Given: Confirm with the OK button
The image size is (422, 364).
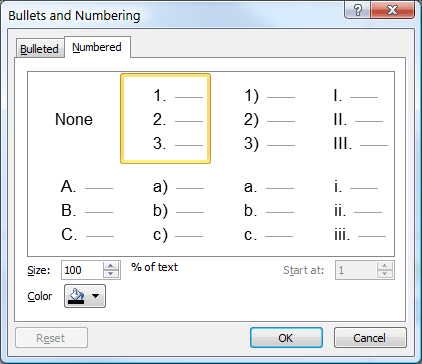Looking at the screenshot, I should 286,338.
